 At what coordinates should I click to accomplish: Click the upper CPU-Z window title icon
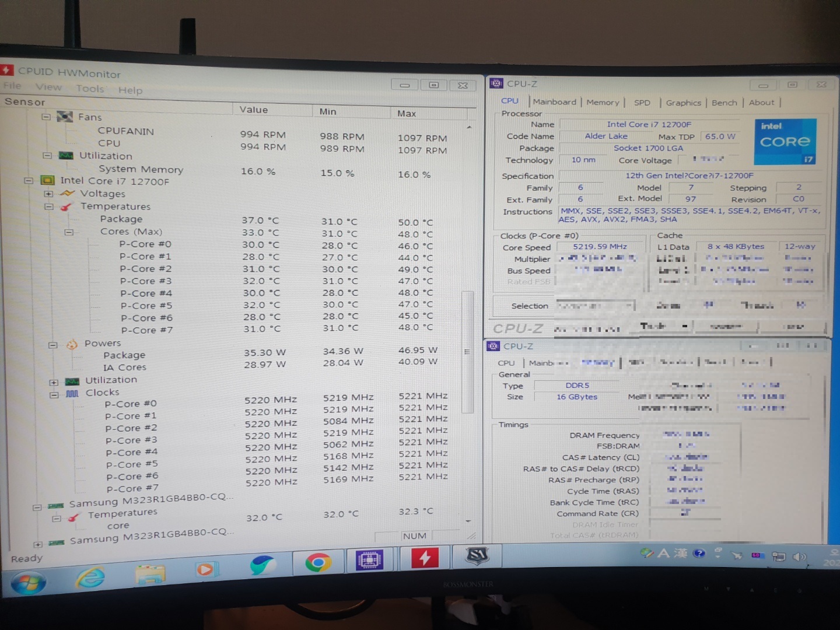point(496,83)
